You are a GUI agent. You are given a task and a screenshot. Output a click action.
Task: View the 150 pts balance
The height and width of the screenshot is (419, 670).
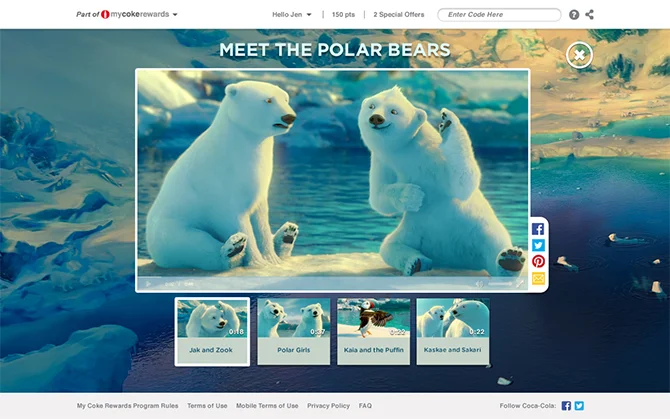pos(343,15)
